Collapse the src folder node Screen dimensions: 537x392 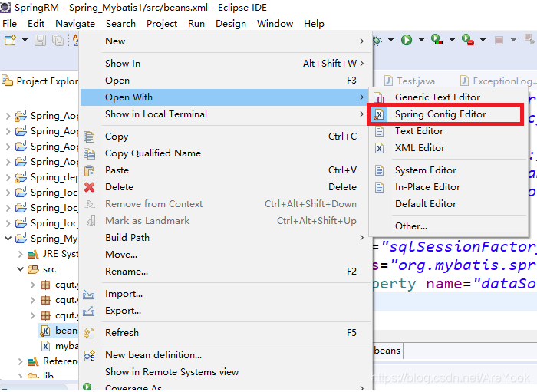click(x=21, y=269)
